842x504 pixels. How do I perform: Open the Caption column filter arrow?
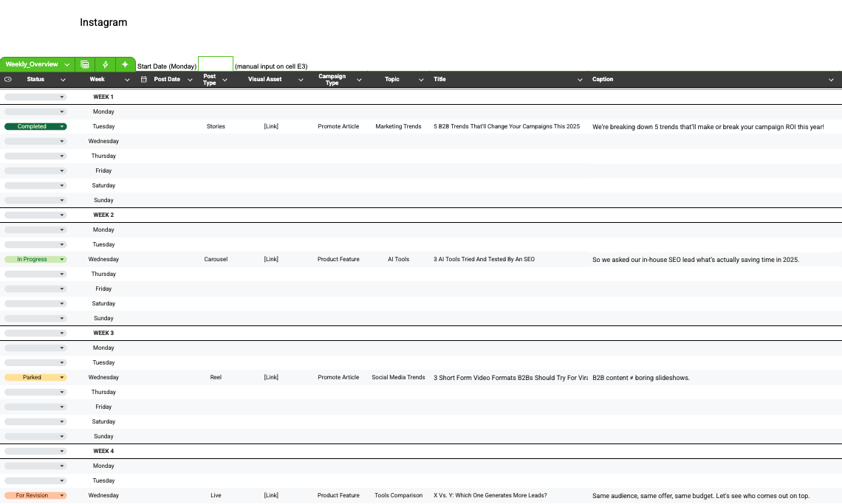pyautogui.click(x=831, y=80)
